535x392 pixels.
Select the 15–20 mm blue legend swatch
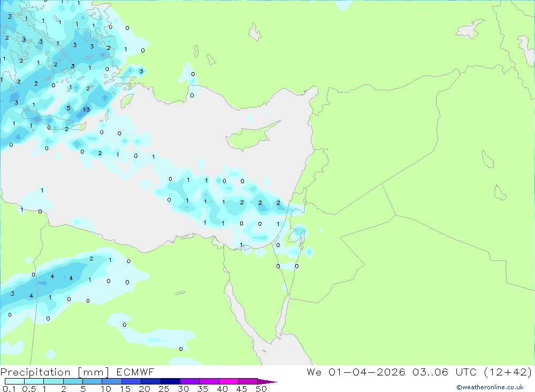(132, 381)
